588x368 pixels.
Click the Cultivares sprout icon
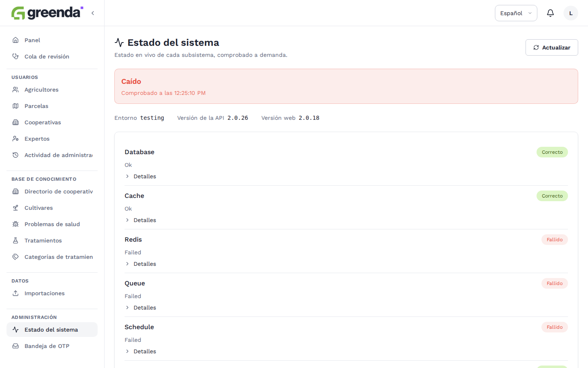coord(16,208)
